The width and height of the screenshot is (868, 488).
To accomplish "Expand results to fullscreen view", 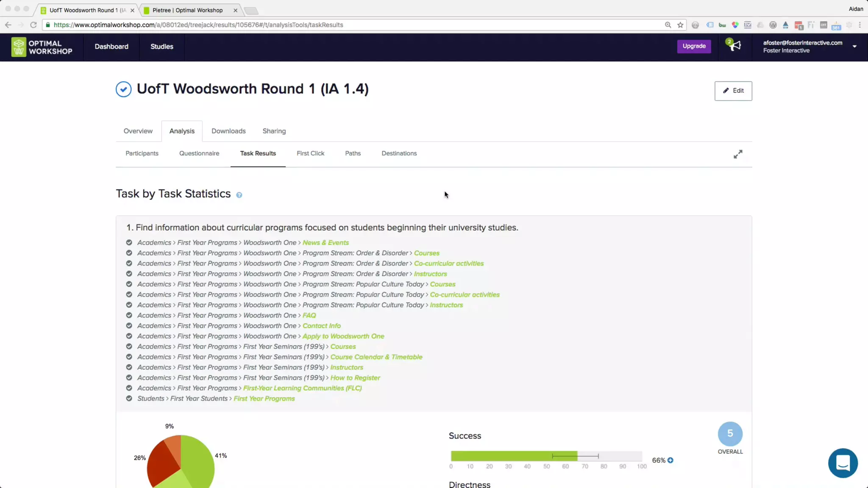I will 738,154.
